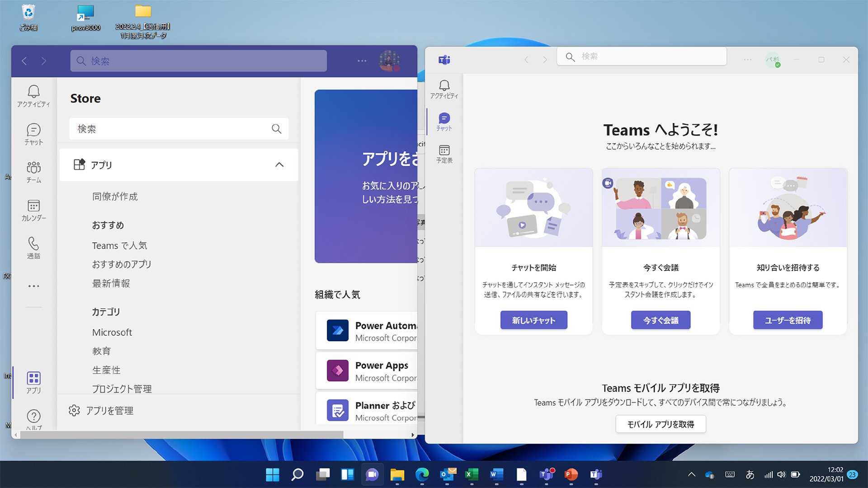Choose the Microsoft category
This screenshot has height=488, width=868.
click(x=112, y=332)
